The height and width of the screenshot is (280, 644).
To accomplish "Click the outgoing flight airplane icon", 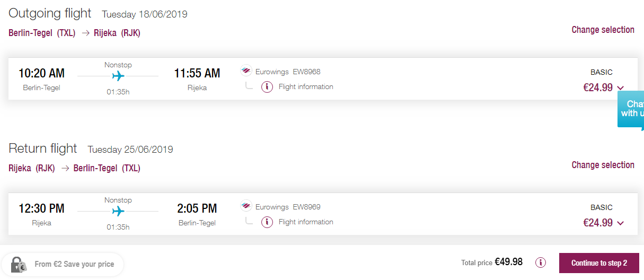I will click(118, 76).
